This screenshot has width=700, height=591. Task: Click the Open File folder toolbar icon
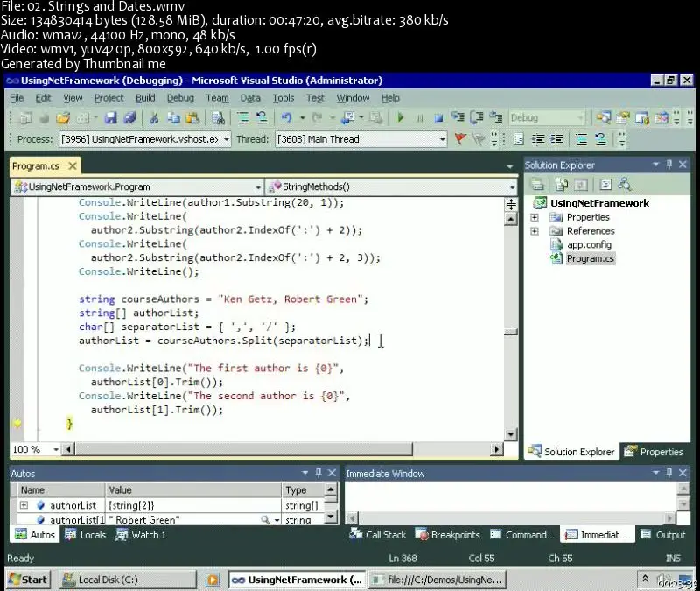63,118
